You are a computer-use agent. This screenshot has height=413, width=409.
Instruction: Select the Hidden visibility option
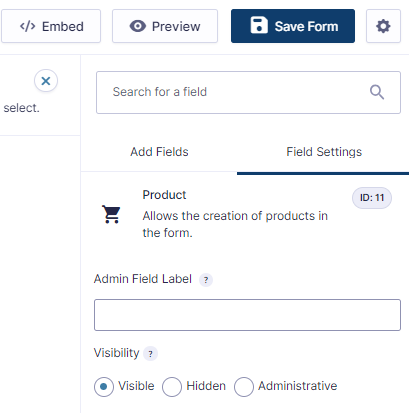(x=172, y=387)
